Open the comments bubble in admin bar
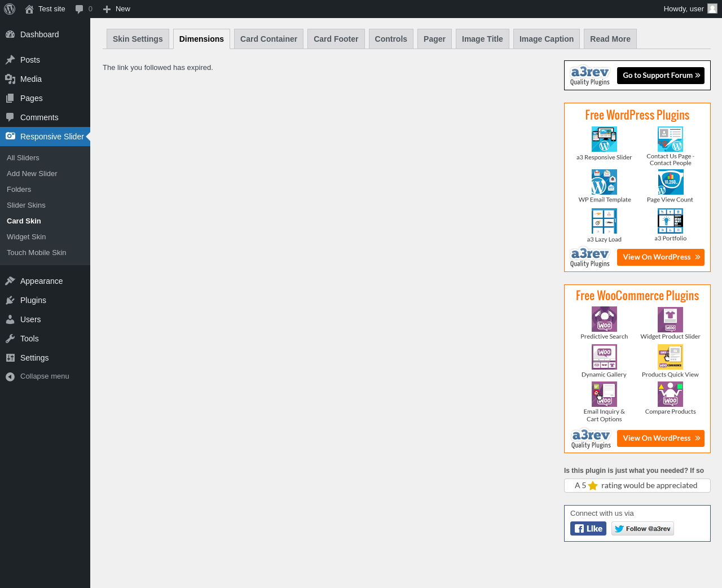 click(80, 9)
